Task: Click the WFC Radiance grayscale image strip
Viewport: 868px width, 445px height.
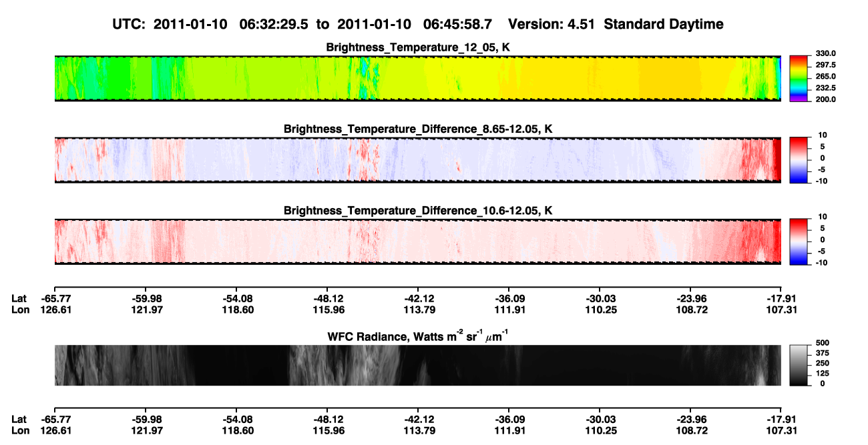Action: pyautogui.click(x=418, y=366)
